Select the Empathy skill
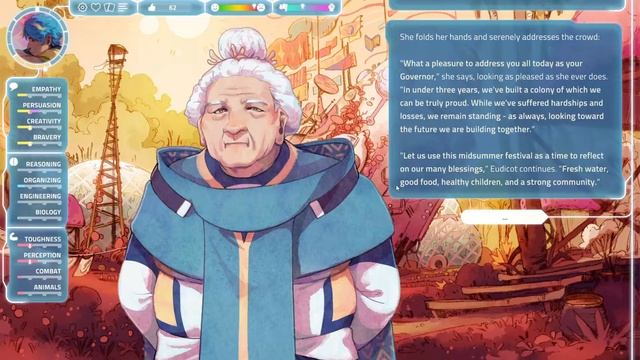This screenshot has height=360, width=640. click(40, 91)
